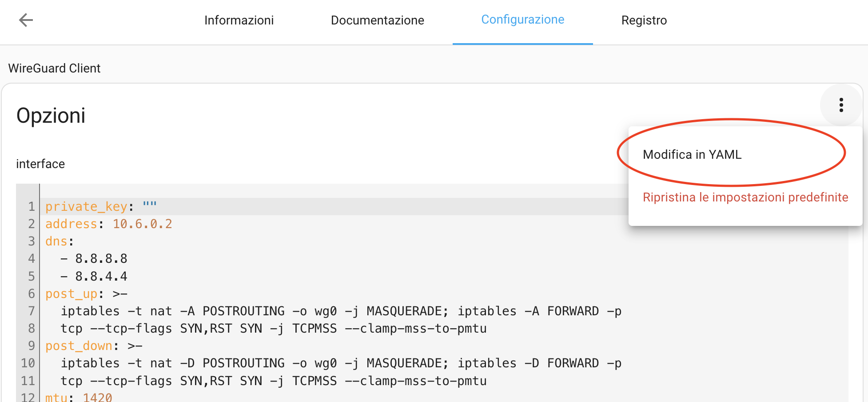The image size is (868, 402).
Task: Click editor line 7 iptables -A POSTROUTING command
Action: pos(341,311)
